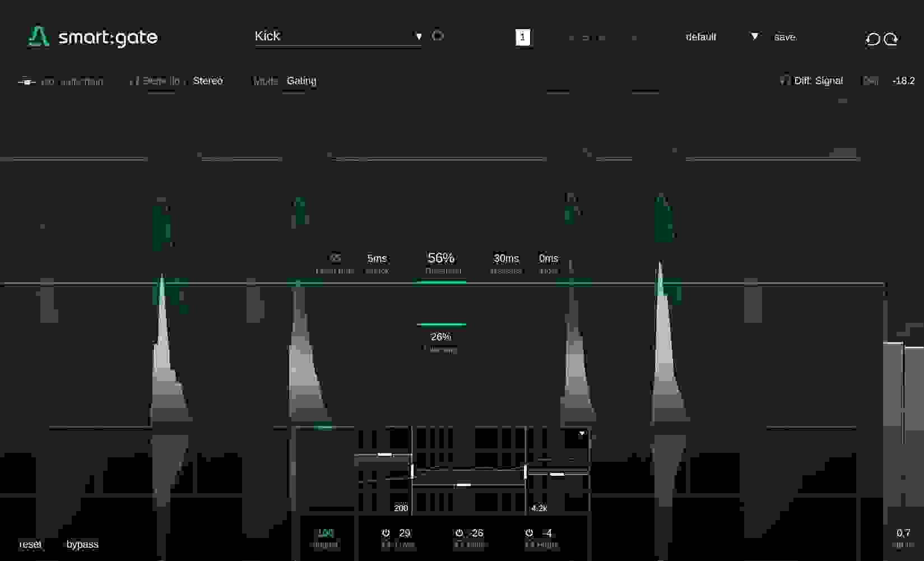Screen dimensions: 924x561
Task: Open the default preset dropdown
Action: [x=754, y=36]
